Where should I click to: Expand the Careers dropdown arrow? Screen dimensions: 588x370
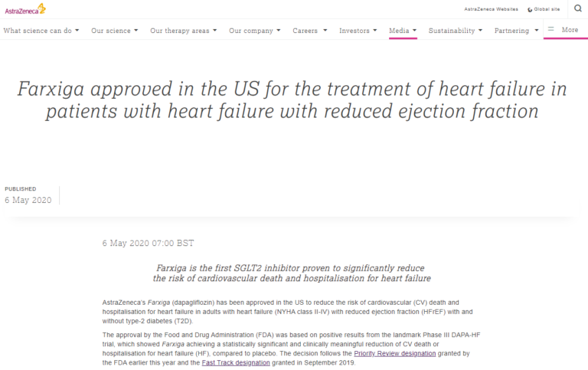tap(325, 31)
